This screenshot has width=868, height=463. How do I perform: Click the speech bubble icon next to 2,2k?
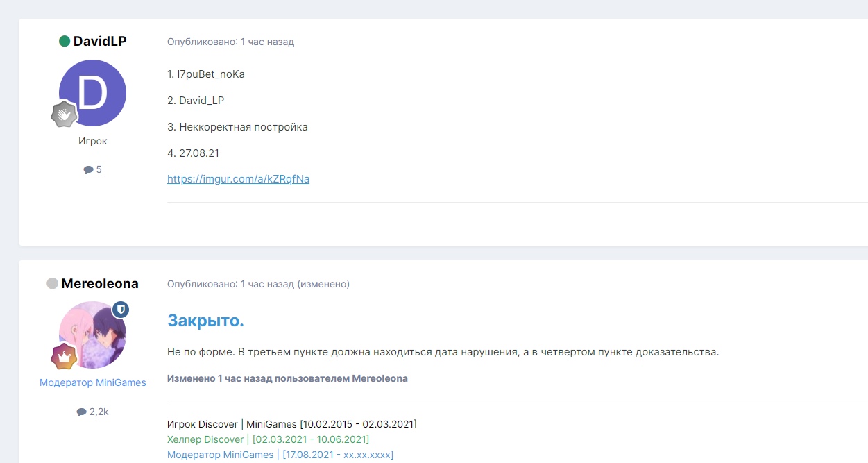coord(81,412)
